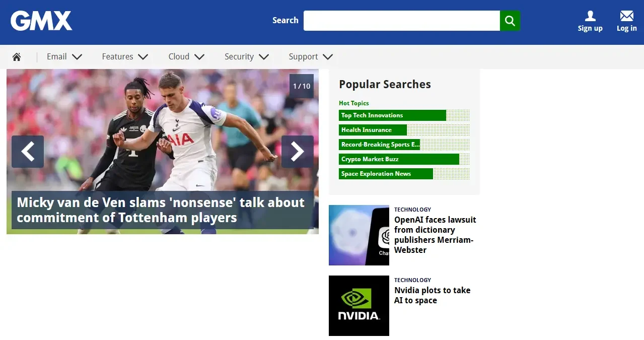Select Space Exploration News hot topic

point(404,174)
